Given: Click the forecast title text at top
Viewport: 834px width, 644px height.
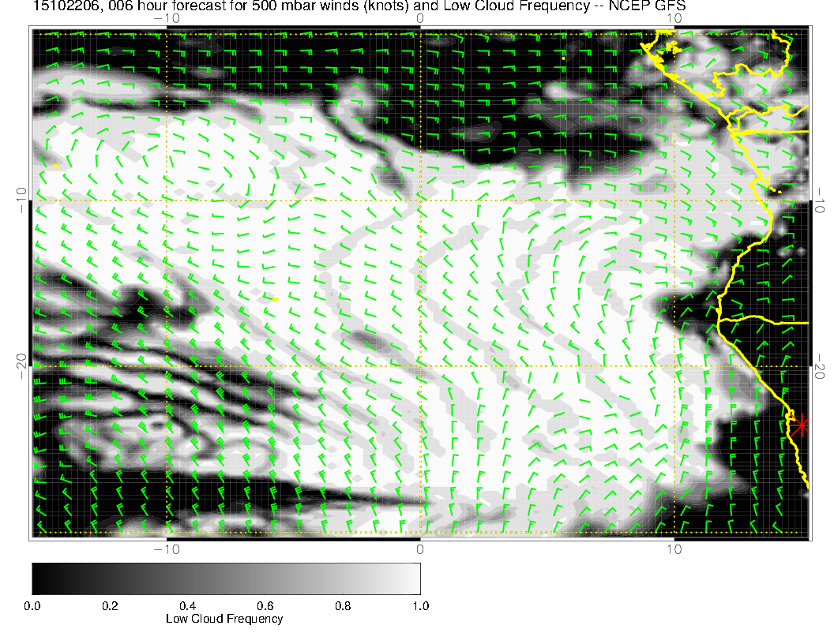Looking at the screenshot, I should [x=359, y=6].
